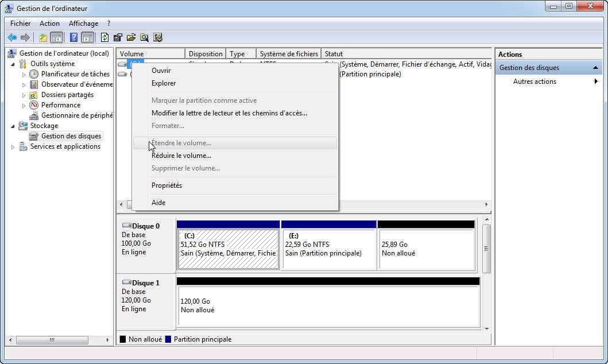
Task: Click the Disque 1 disk icon
Action: coord(126,282)
